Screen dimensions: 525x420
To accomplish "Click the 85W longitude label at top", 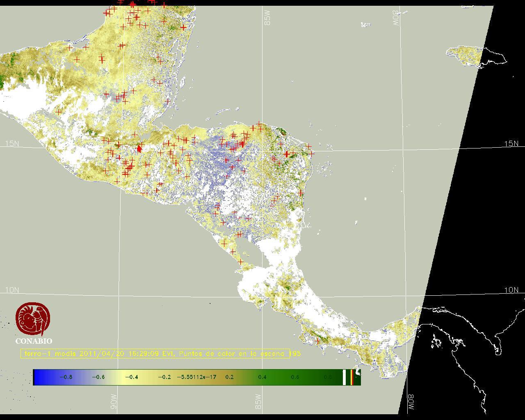I will pyautogui.click(x=268, y=18).
